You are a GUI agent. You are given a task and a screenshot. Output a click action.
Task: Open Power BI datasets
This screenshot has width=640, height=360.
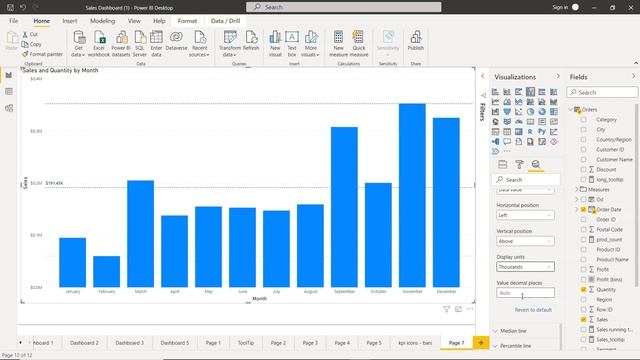coord(121,44)
